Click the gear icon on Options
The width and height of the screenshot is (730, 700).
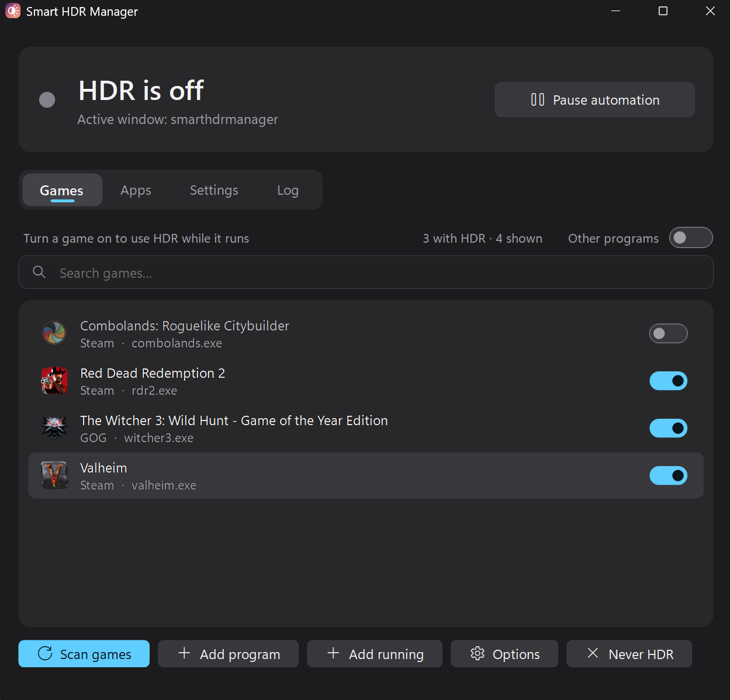point(478,653)
